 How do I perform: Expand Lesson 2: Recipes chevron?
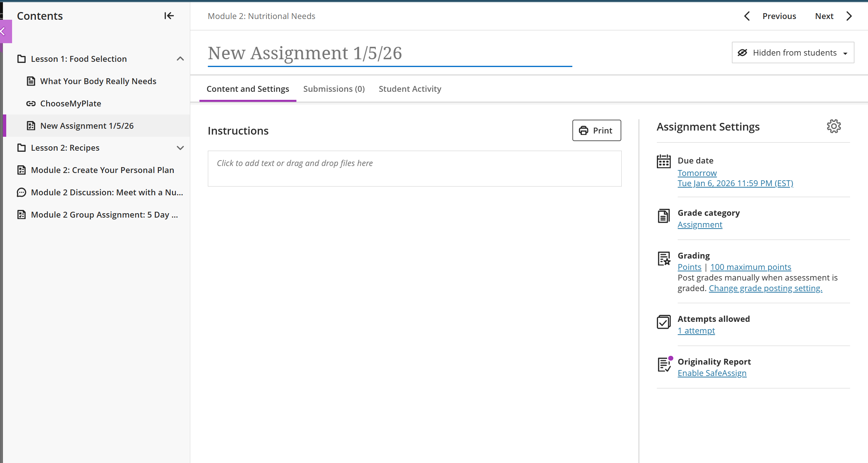(180, 148)
